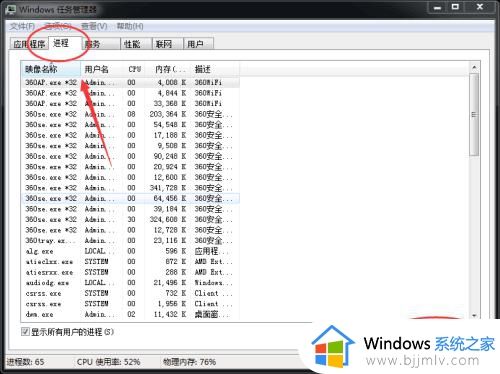Screen dimensions: 500x374
Task: Click the CPU value 02 cell
Action: 131,314
